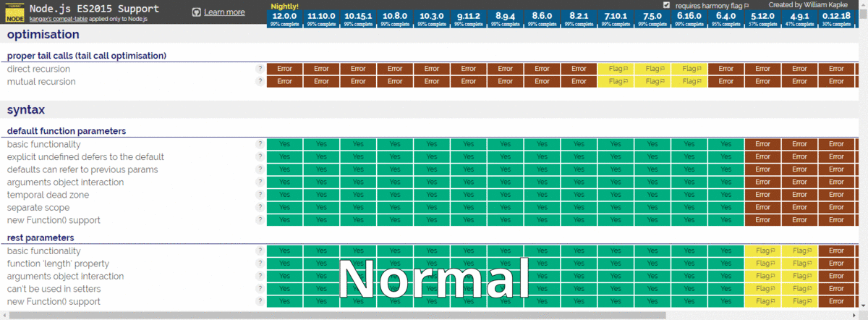The image size is (868, 320).
Task: Click Error cell for temporal dead zone under 5.12.0
Action: pos(762,195)
